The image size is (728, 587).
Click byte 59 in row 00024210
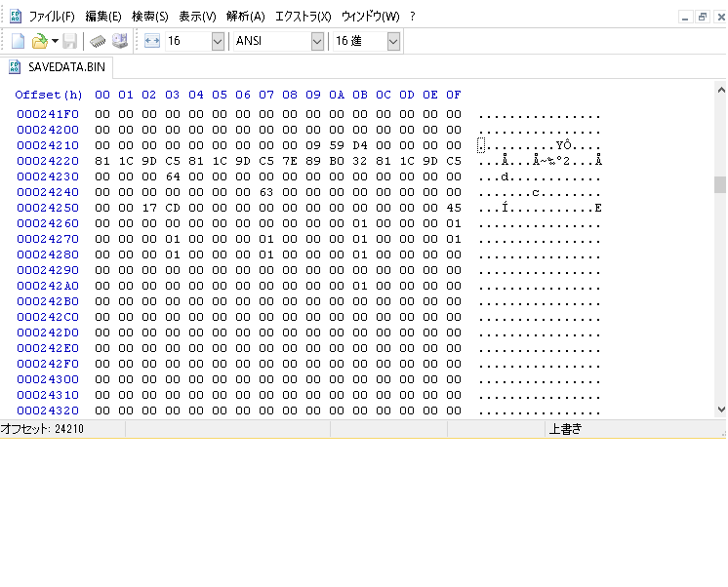(x=337, y=145)
